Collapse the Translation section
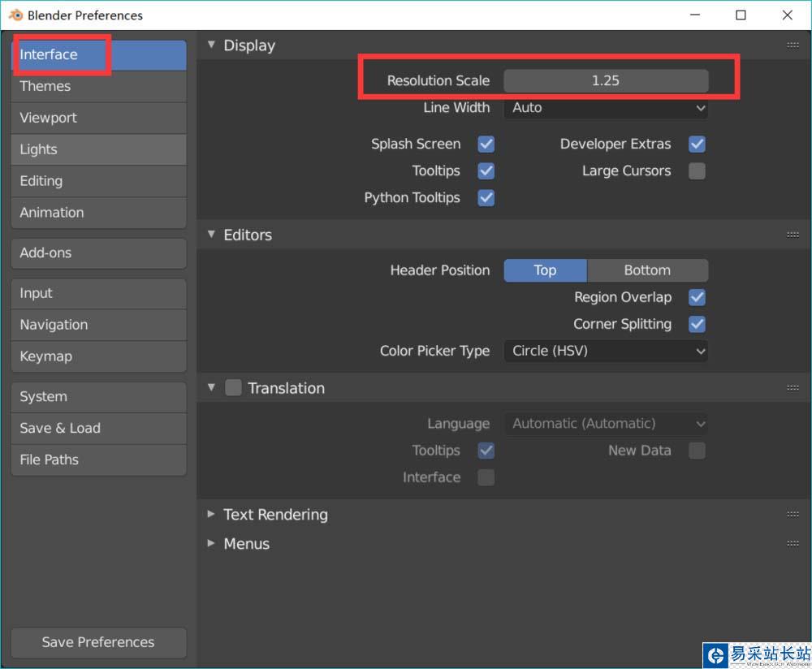 point(211,387)
